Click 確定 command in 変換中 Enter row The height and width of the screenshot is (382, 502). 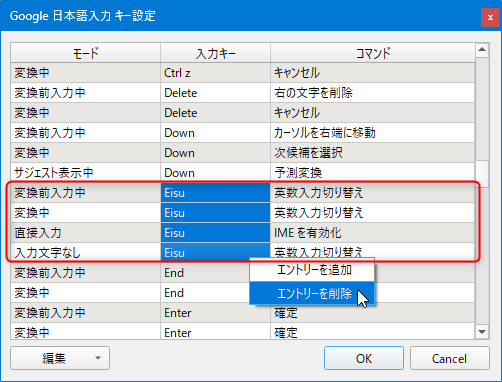tap(373, 332)
